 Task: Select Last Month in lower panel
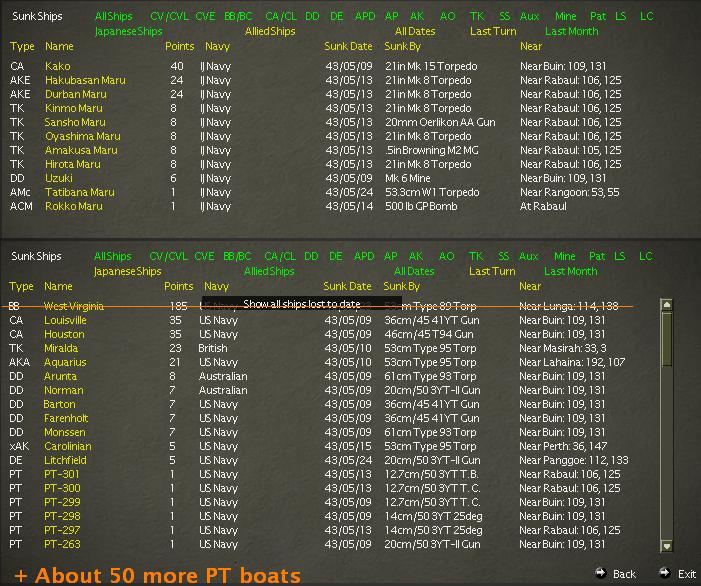pos(570,271)
